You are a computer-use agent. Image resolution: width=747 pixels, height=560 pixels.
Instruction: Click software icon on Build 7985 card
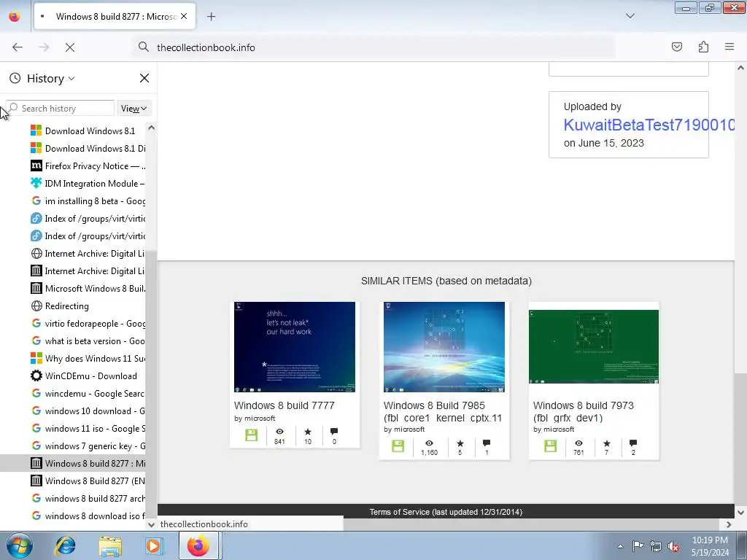(398, 446)
